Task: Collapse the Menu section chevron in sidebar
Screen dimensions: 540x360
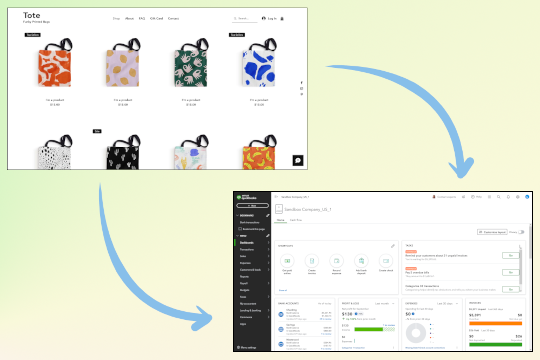Action: pos(237,236)
